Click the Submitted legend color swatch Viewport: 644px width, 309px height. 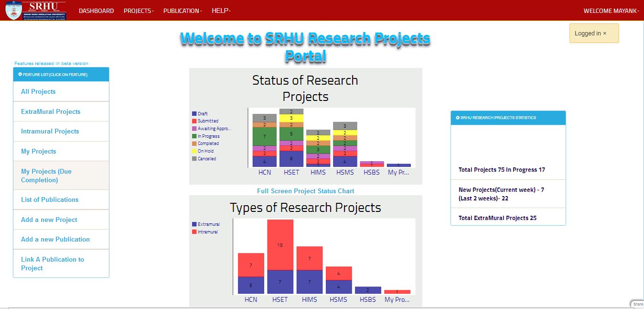click(x=194, y=121)
